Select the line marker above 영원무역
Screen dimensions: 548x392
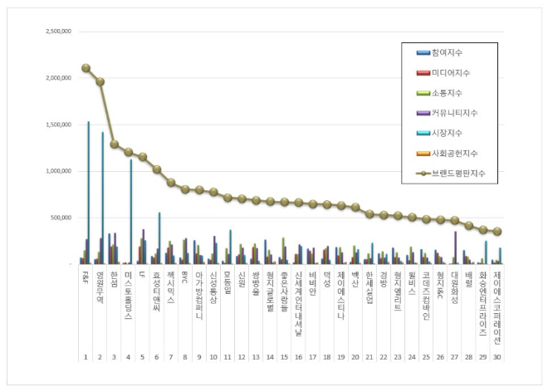point(100,81)
